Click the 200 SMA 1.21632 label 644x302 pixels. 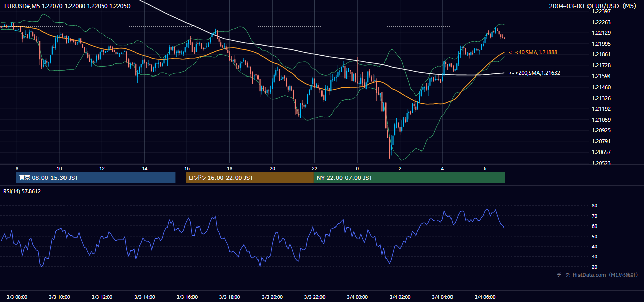[535, 73]
